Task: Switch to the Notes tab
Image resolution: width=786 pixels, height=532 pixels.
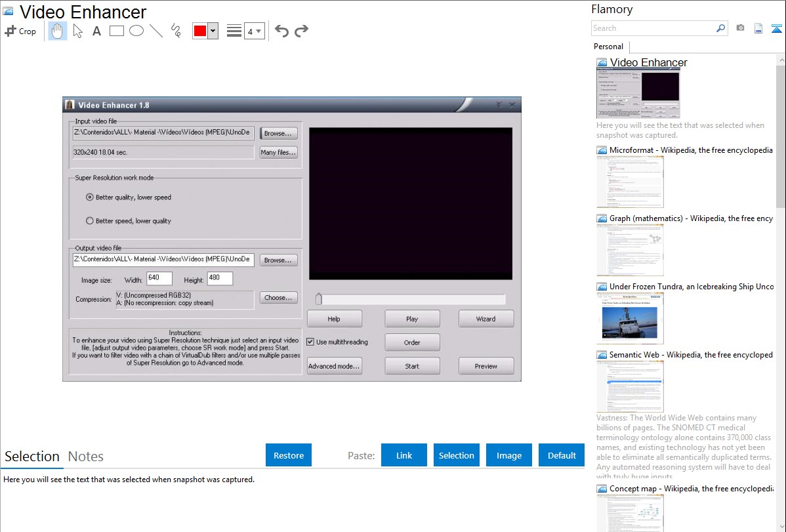Action: tap(86, 457)
